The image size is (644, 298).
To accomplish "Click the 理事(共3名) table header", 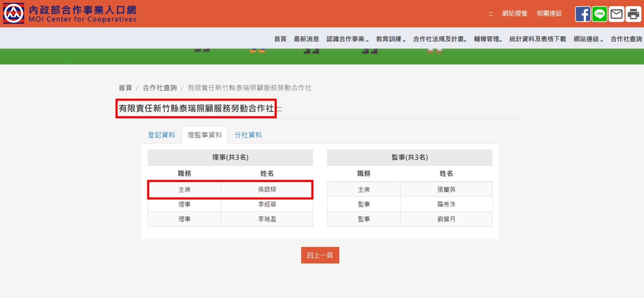I will (x=230, y=157).
